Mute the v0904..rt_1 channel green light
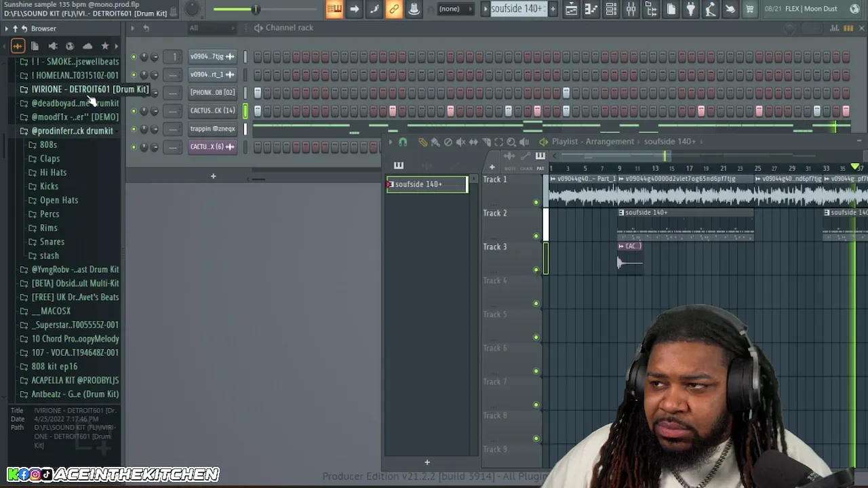This screenshot has width=868, height=488. (x=134, y=75)
